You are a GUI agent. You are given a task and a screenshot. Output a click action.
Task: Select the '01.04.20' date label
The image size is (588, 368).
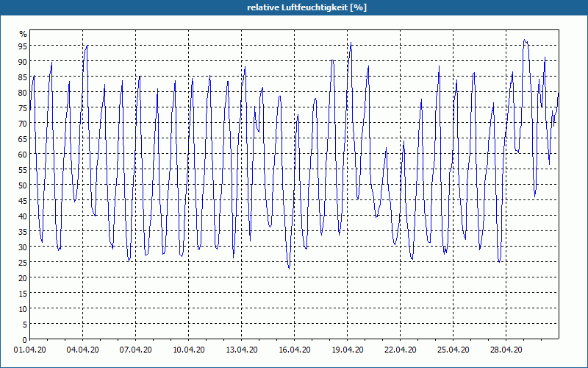click(x=30, y=350)
